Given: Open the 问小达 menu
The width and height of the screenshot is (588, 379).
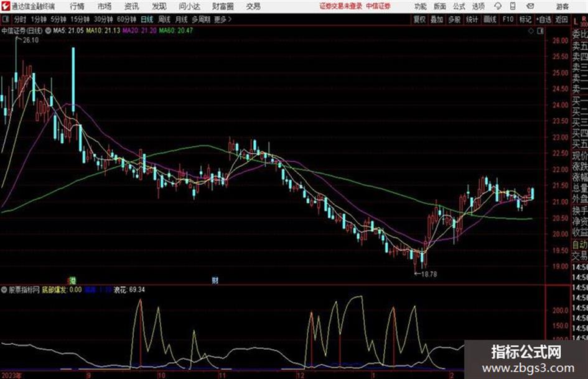Looking at the screenshot, I should pos(190,6).
